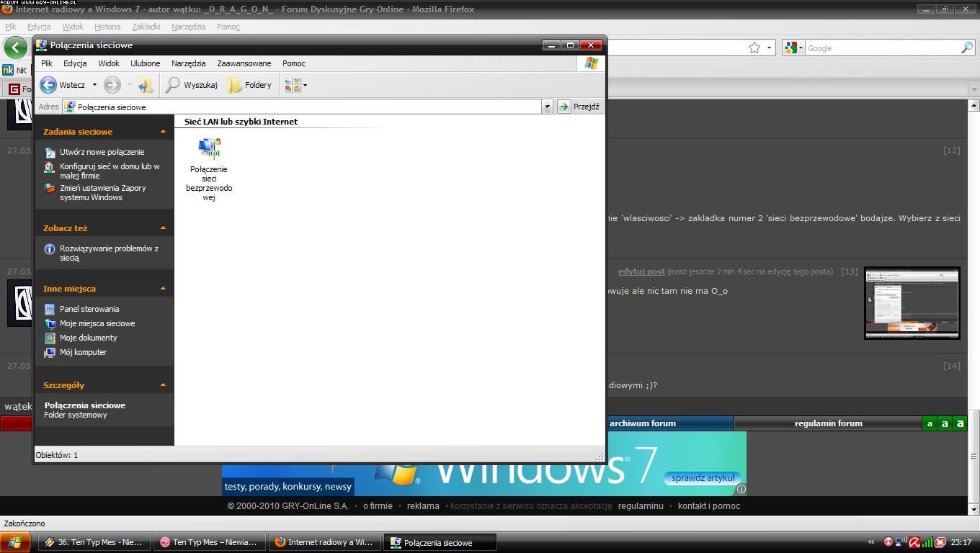Click the screenshot thumbnail in forum post
The width and height of the screenshot is (980, 553).
[x=912, y=303]
